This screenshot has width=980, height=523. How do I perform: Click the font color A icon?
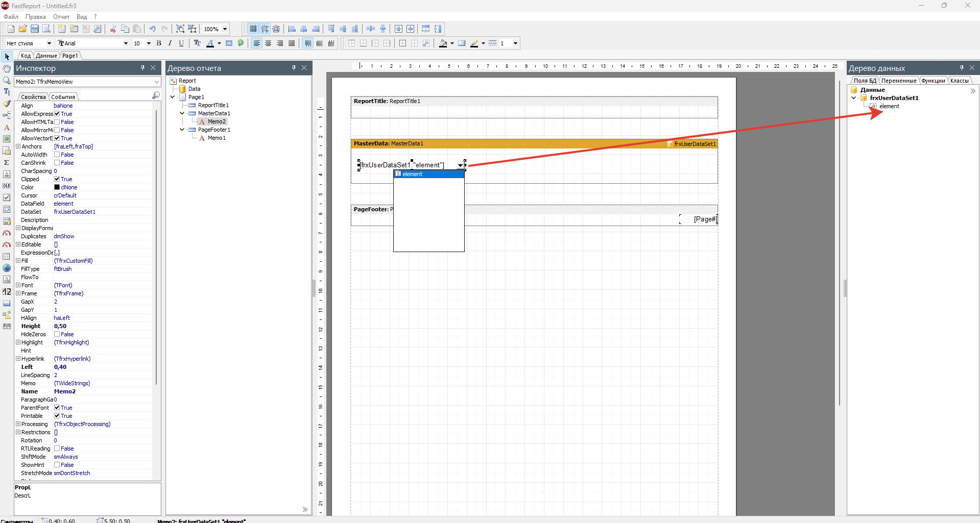point(210,43)
